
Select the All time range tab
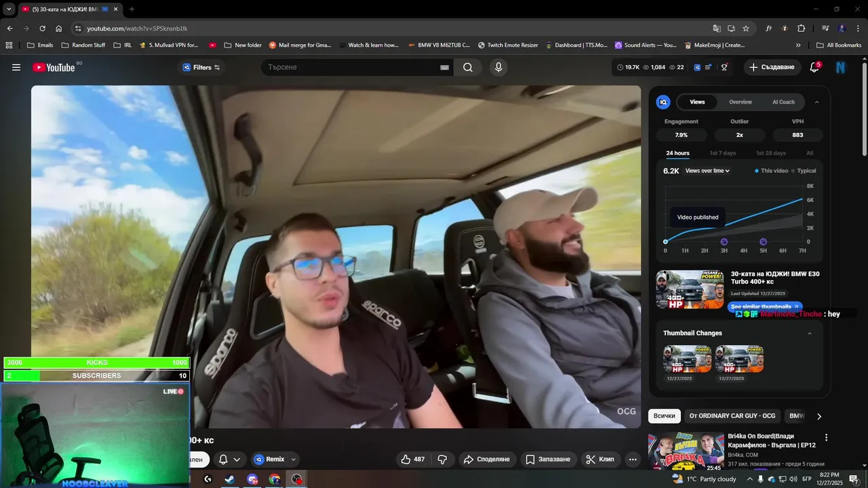tap(810, 153)
